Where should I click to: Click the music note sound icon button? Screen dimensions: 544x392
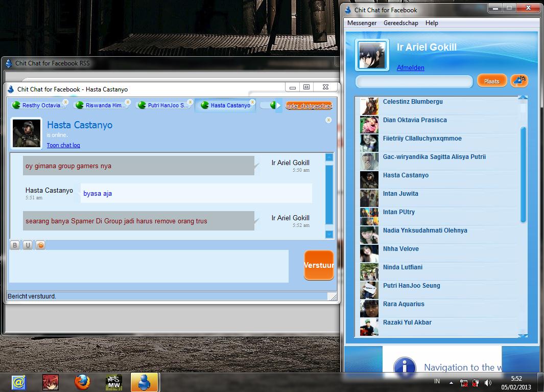(519, 81)
